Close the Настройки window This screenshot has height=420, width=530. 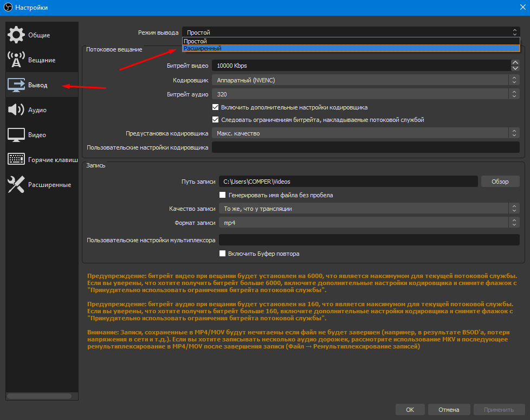(x=522, y=7)
